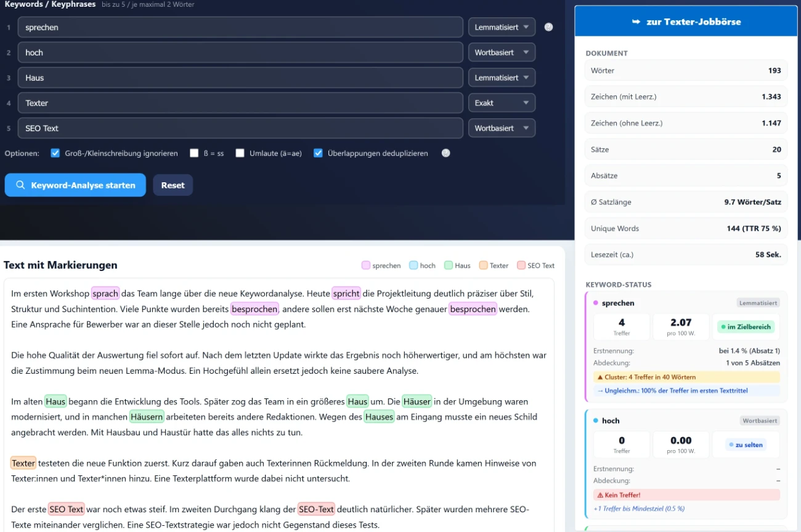Click the magnifier icon in Keyword-Analyse starten
The image size is (801, 532).
click(x=21, y=185)
